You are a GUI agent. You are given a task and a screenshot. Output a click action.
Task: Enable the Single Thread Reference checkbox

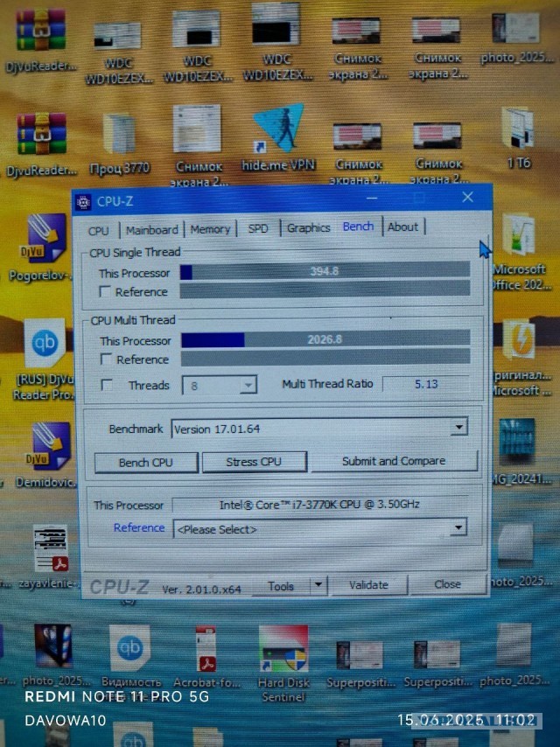(105, 291)
